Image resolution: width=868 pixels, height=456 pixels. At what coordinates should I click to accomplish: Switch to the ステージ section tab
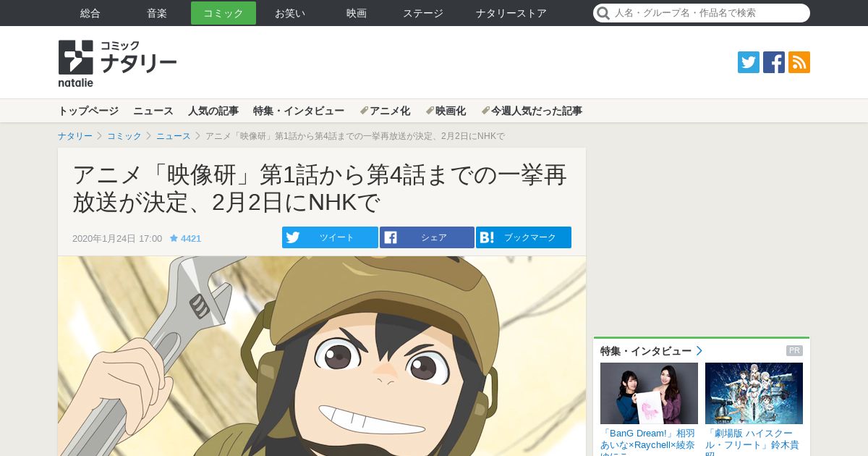pyautogui.click(x=423, y=13)
